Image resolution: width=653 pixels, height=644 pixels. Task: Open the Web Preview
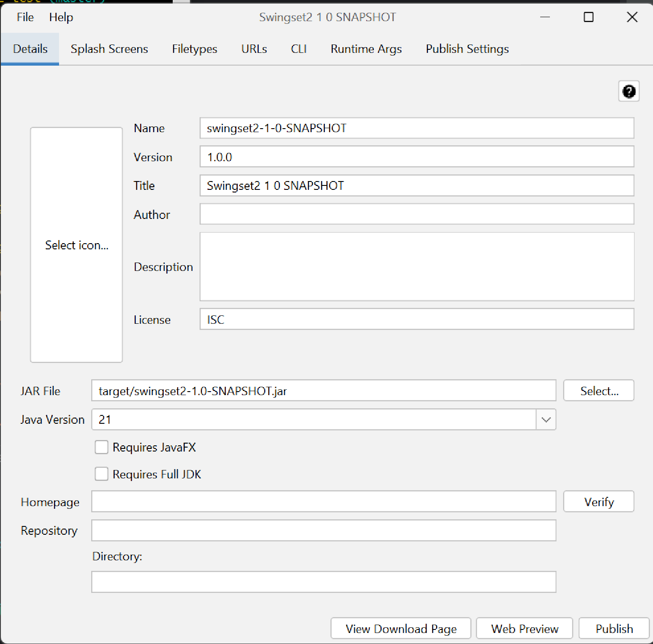click(x=524, y=629)
